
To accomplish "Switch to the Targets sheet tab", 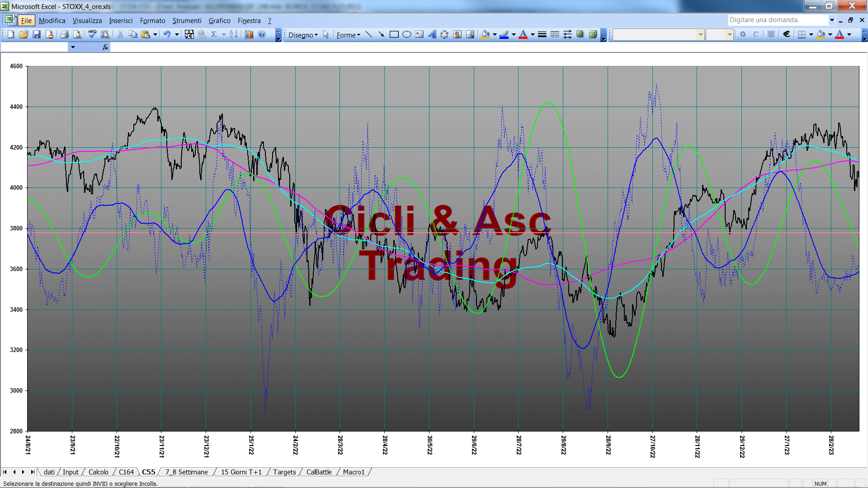I will (x=284, y=472).
